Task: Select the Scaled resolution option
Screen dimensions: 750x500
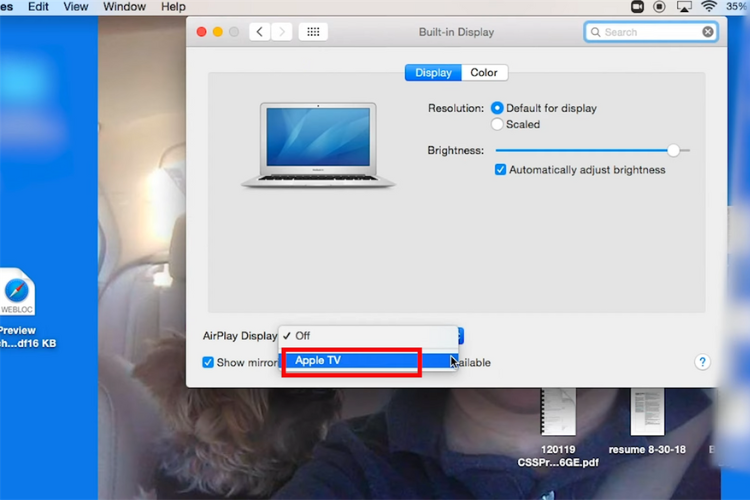Action: pyautogui.click(x=497, y=124)
